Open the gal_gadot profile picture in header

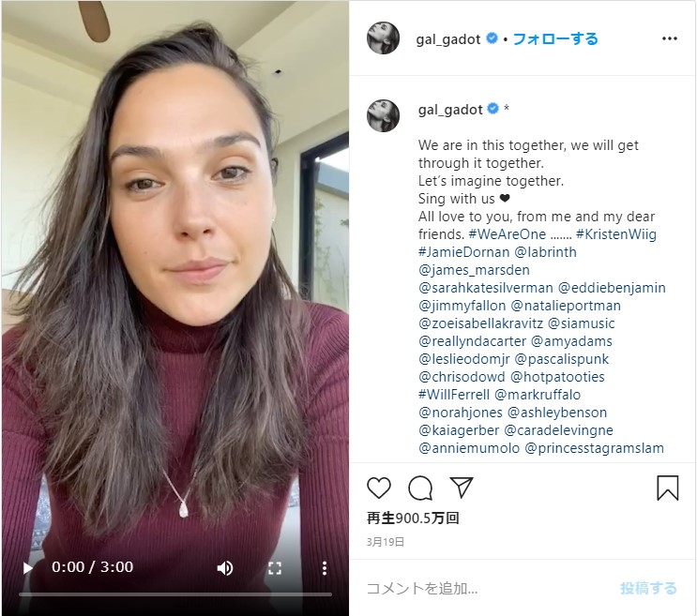coord(383,38)
